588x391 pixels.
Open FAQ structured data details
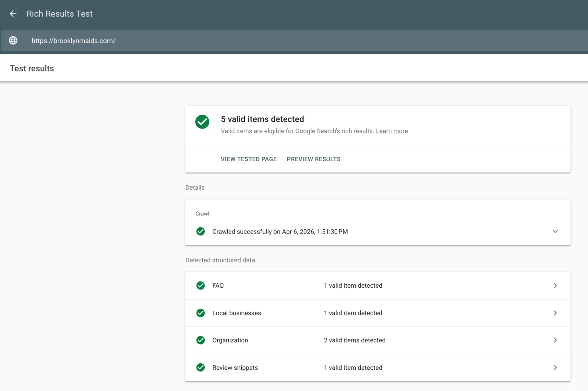555,285
